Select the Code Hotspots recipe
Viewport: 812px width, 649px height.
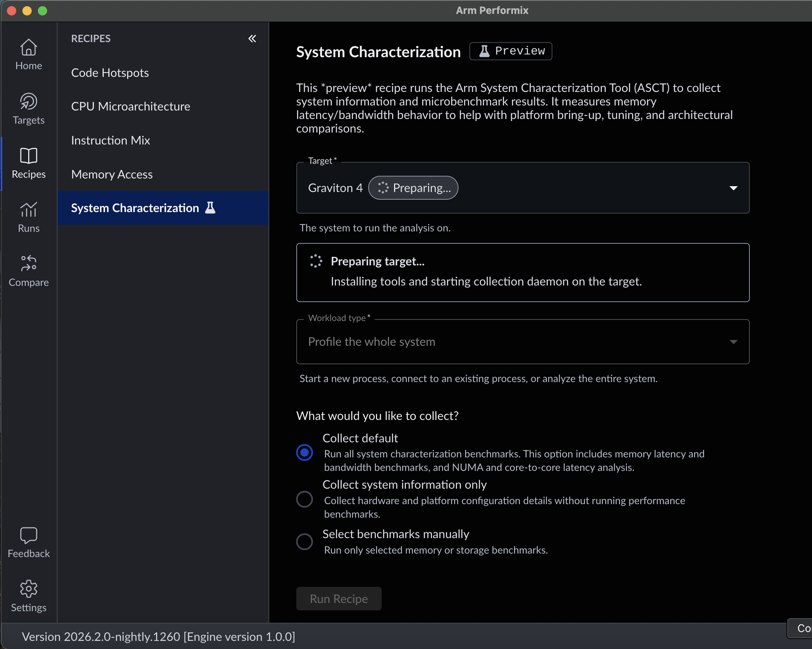click(x=163, y=73)
